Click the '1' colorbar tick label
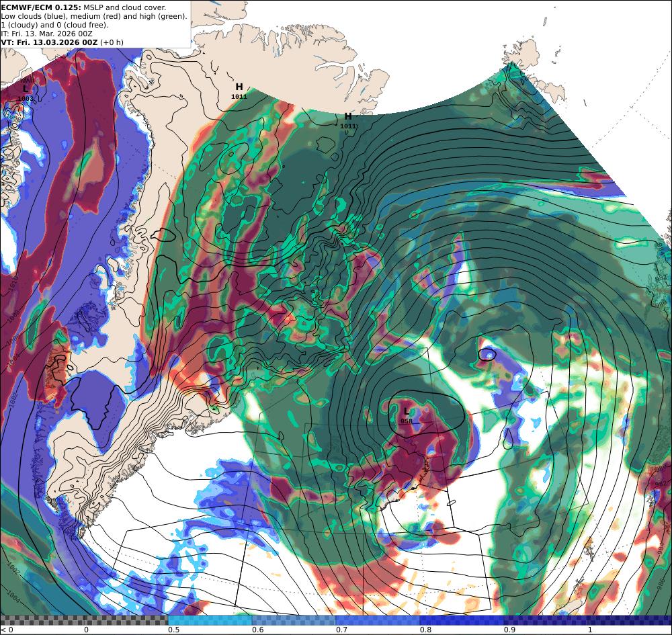The width and height of the screenshot is (672, 635). [590, 630]
